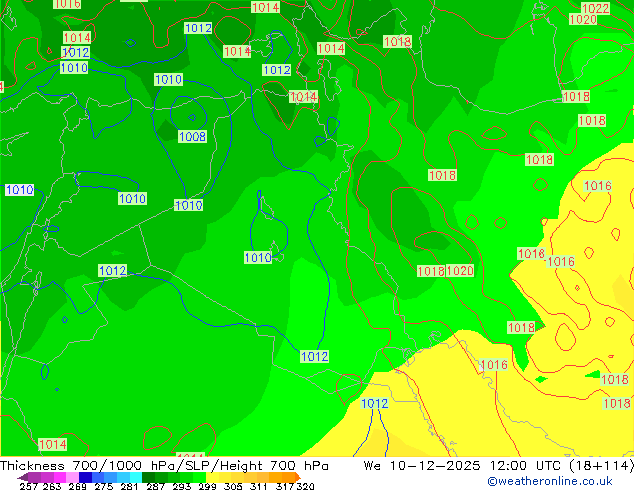634x490 pixels.
Task: Click the legend value 305
Action: tap(233, 486)
